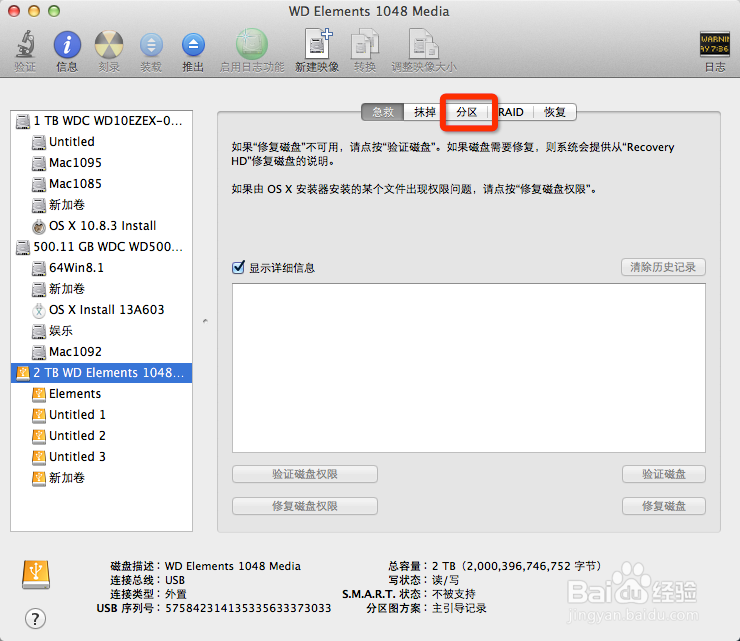Switch to the Erase (抹掉) tab
Screen dimensions: 740x641
(x=425, y=112)
